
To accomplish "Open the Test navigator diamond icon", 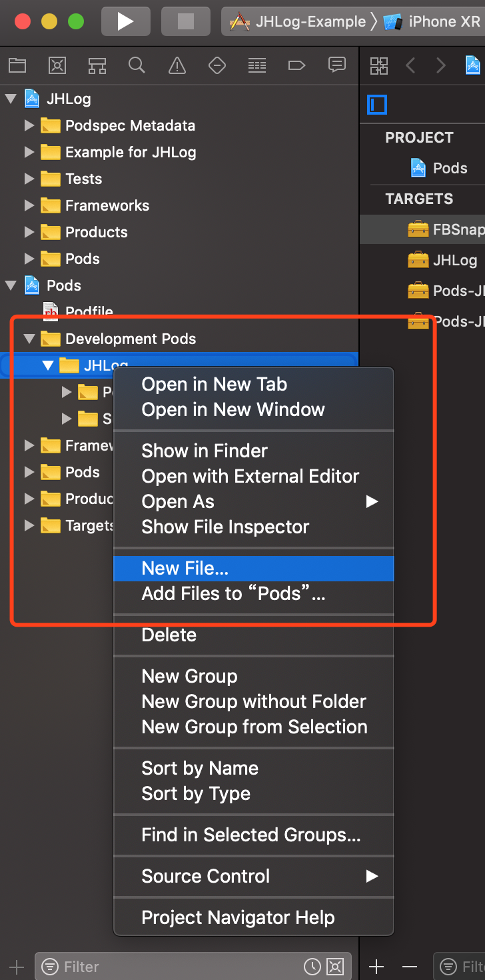I will click(217, 65).
